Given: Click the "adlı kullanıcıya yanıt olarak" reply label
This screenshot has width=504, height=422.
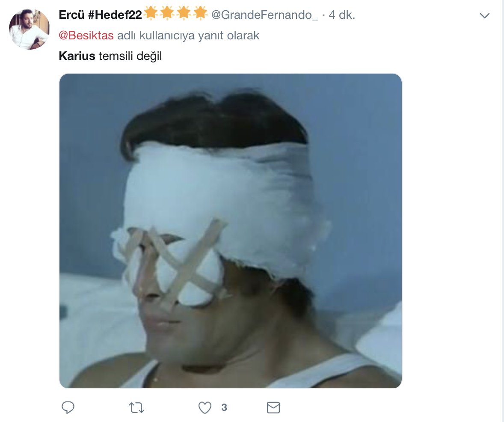Looking at the screenshot, I should click(188, 36).
